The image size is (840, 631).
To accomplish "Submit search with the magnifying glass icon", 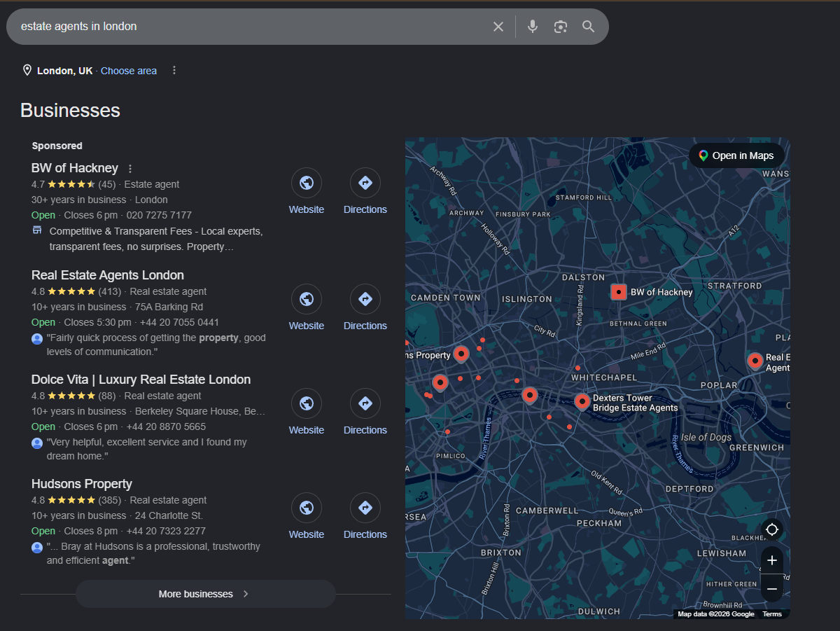I will [x=589, y=27].
